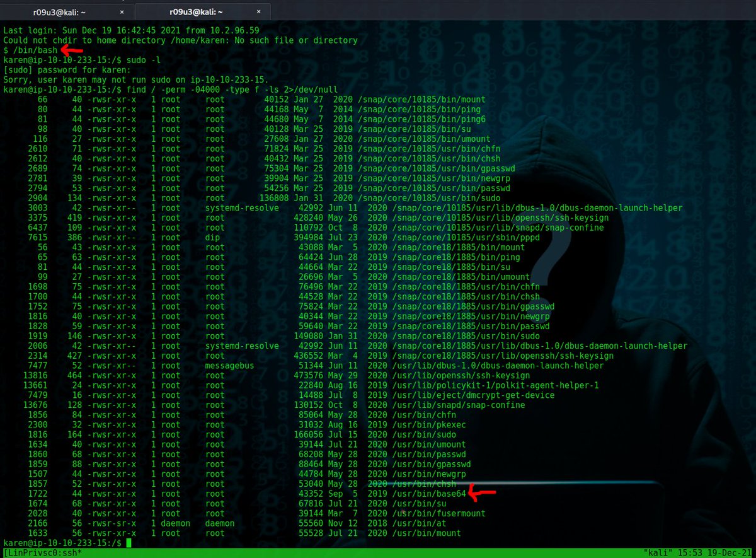
Task: Click the /usr/bin/fusermount path entry
Action: click(441, 513)
